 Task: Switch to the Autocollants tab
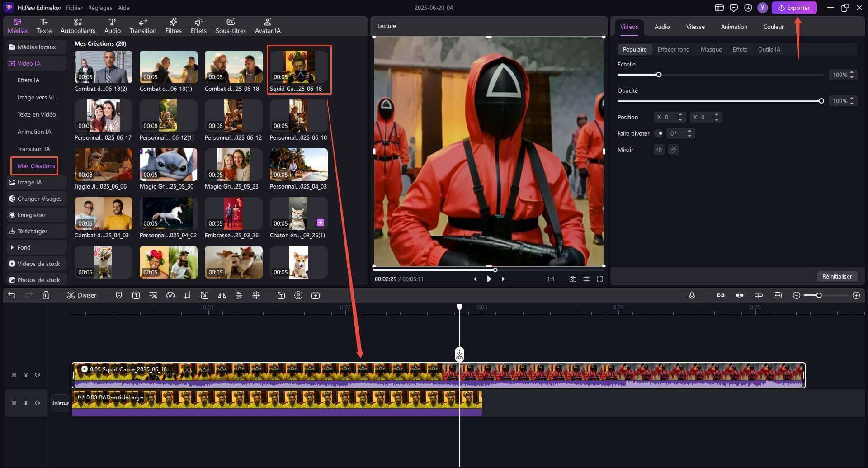pos(78,26)
